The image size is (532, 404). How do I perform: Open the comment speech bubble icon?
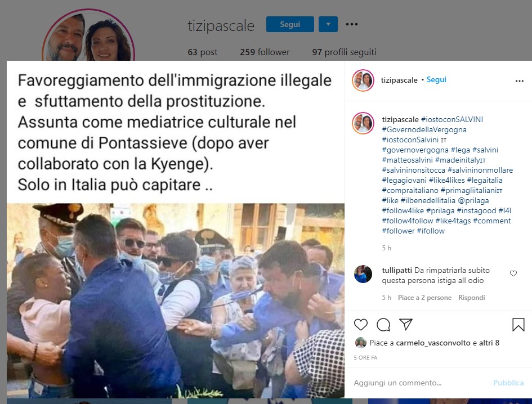point(383,325)
